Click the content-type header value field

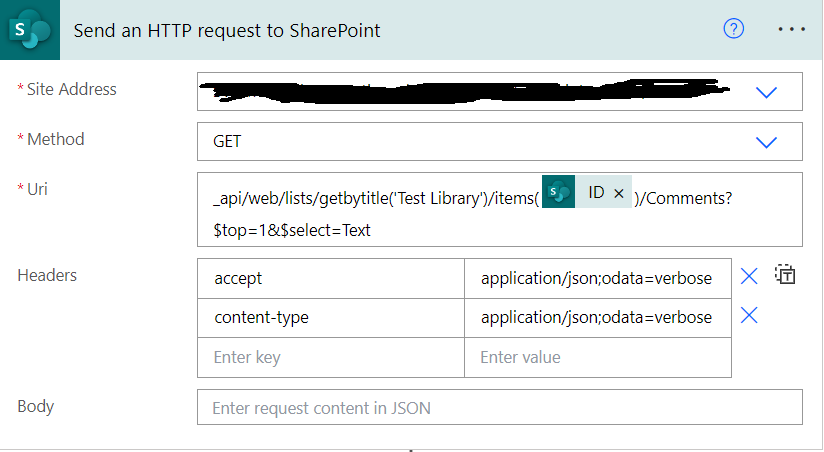click(597, 318)
